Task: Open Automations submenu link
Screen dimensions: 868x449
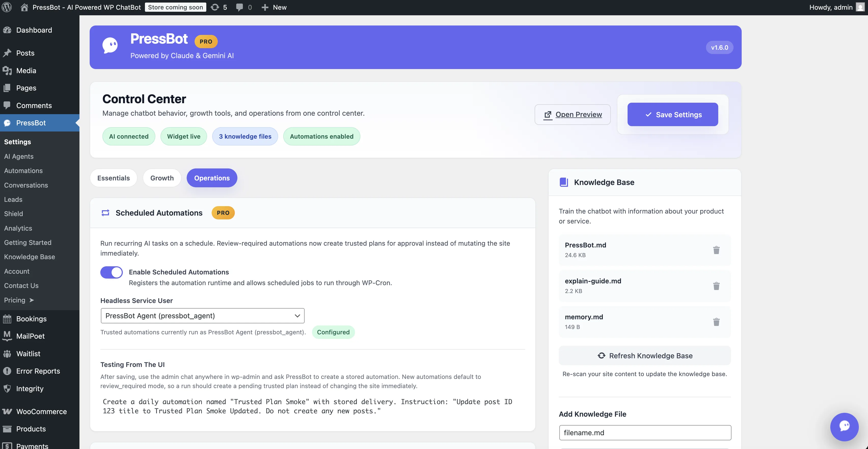Action: pos(23,170)
